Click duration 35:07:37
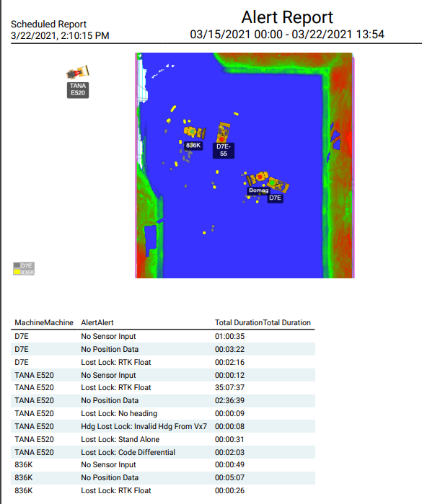422x504 pixels. click(229, 387)
